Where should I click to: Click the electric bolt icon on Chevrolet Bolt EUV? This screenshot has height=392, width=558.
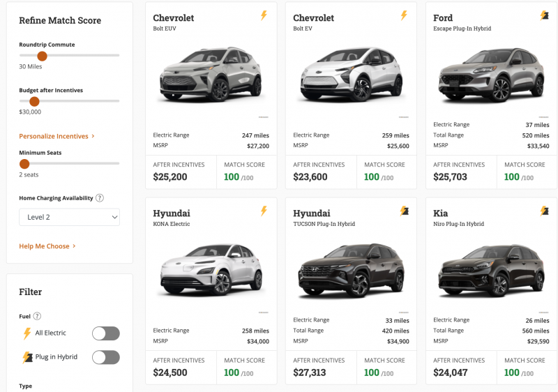coord(264,15)
